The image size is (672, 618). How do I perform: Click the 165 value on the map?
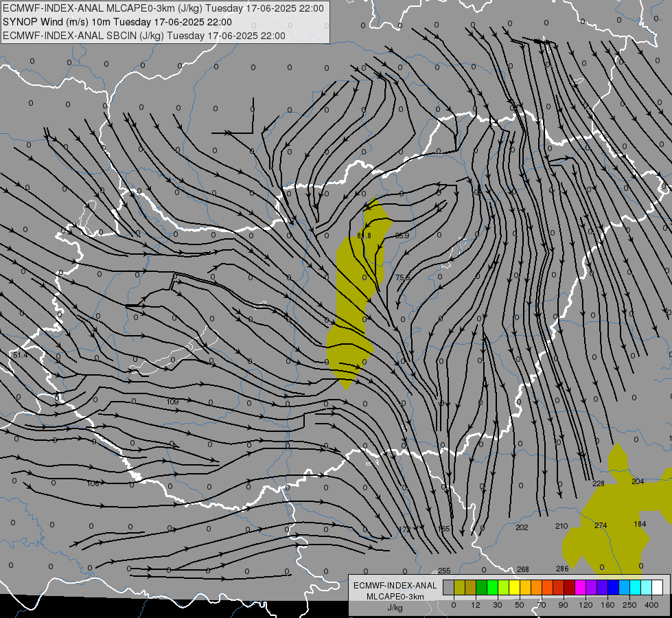click(444, 529)
